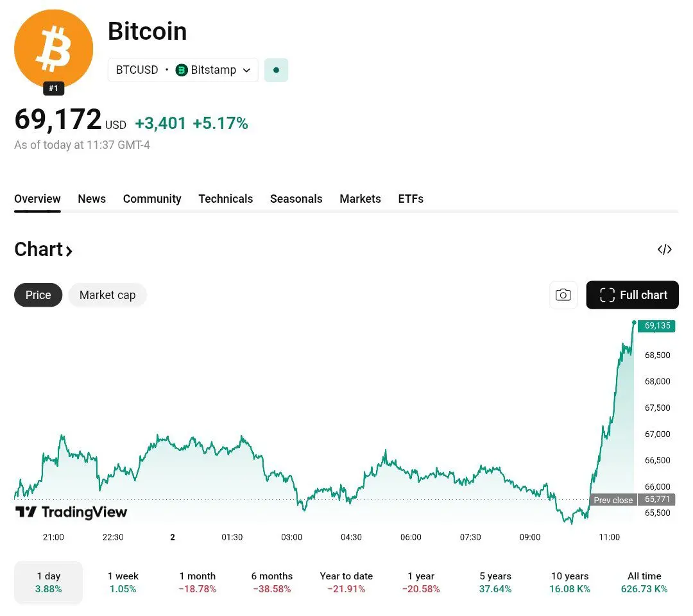Click the green market status dot
The height and width of the screenshot is (616, 693).
click(276, 70)
